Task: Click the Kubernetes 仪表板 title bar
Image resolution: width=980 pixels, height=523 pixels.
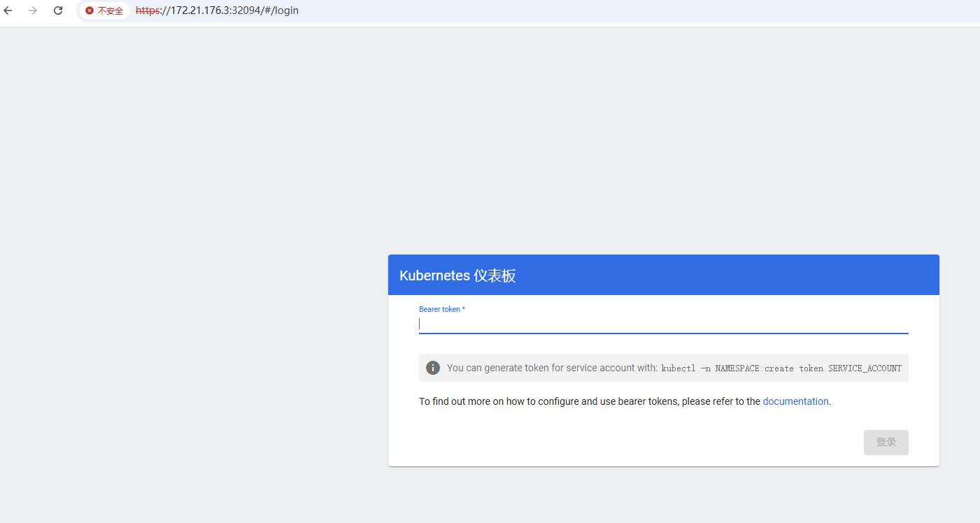Action: (x=457, y=275)
